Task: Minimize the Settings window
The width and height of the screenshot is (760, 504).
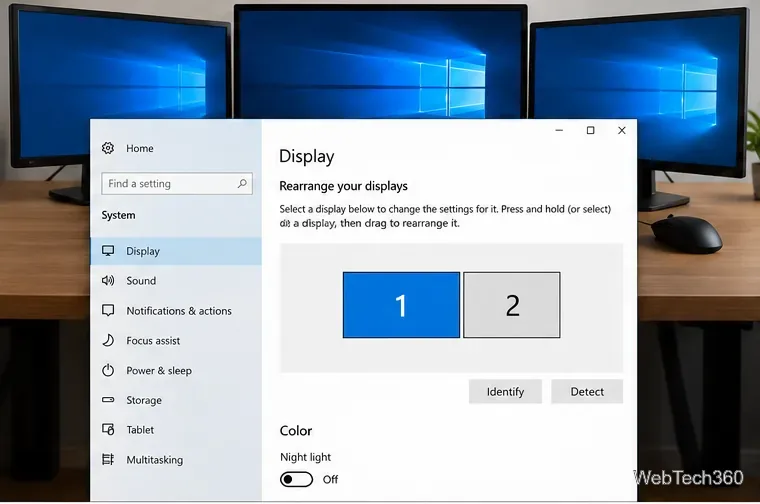Action: (559, 130)
